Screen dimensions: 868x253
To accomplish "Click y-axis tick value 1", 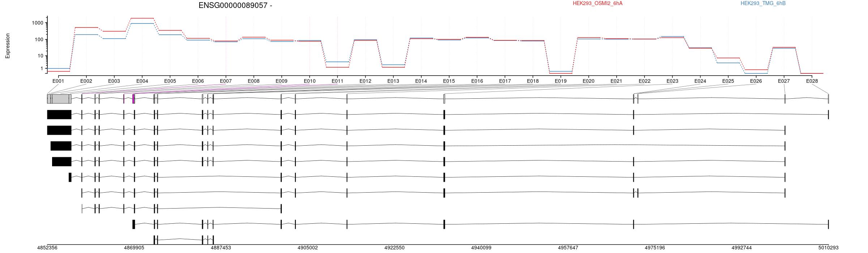I will point(42,69).
